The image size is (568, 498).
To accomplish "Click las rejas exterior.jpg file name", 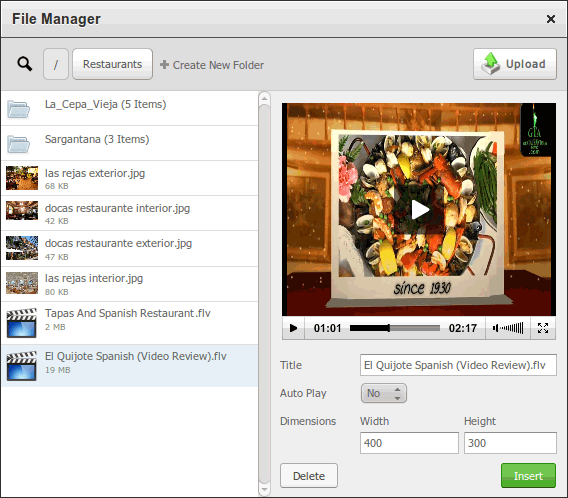I will click(95, 173).
